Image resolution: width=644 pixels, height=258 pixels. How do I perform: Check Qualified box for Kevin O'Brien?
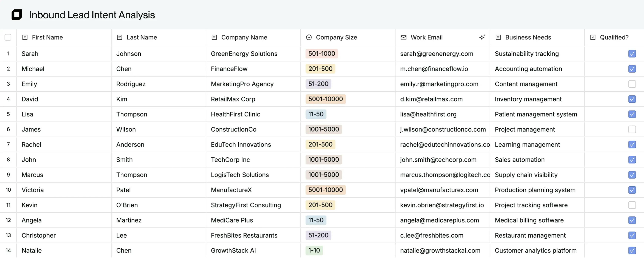(x=632, y=205)
